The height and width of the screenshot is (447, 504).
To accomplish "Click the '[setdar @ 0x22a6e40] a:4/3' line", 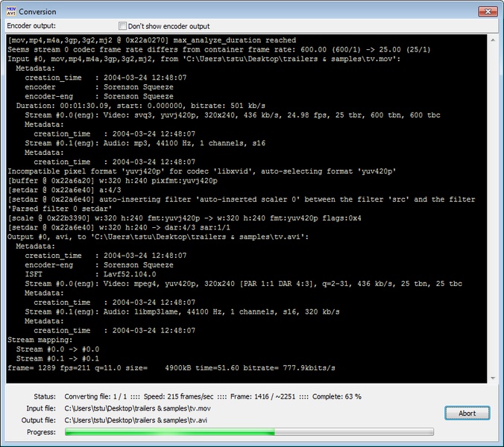I will pyautogui.click(x=64, y=190).
